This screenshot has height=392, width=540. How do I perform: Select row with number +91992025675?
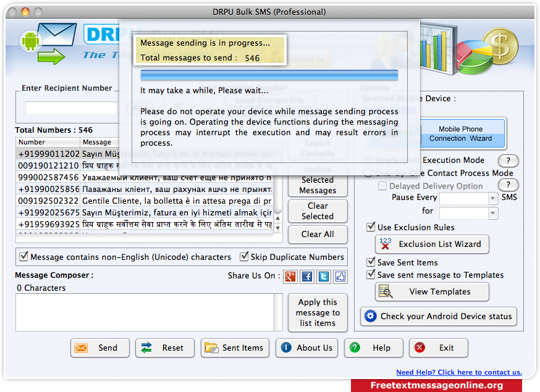coord(145,212)
